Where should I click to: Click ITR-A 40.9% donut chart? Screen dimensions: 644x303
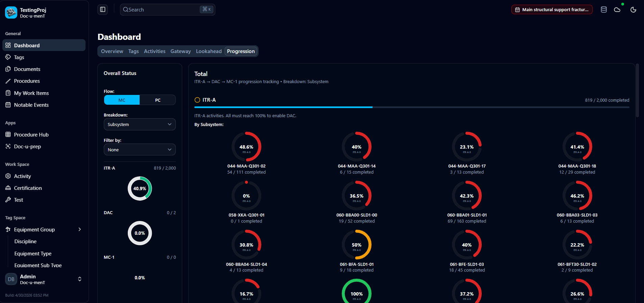pyautogui.click(x=140, y=188)
